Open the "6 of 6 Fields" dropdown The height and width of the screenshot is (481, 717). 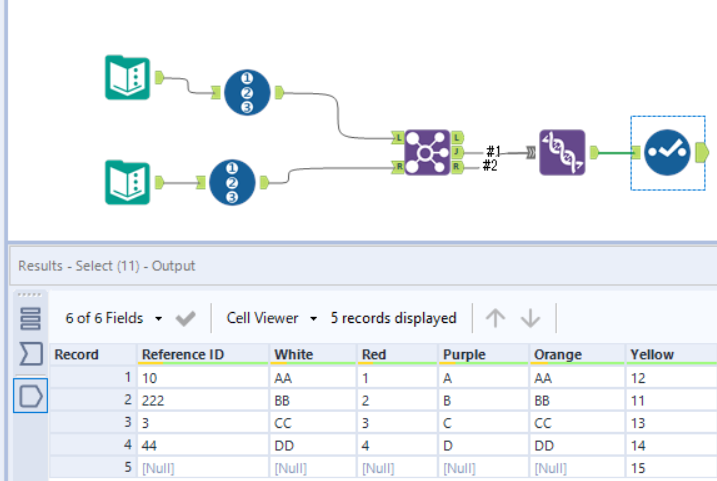point(114,318)
